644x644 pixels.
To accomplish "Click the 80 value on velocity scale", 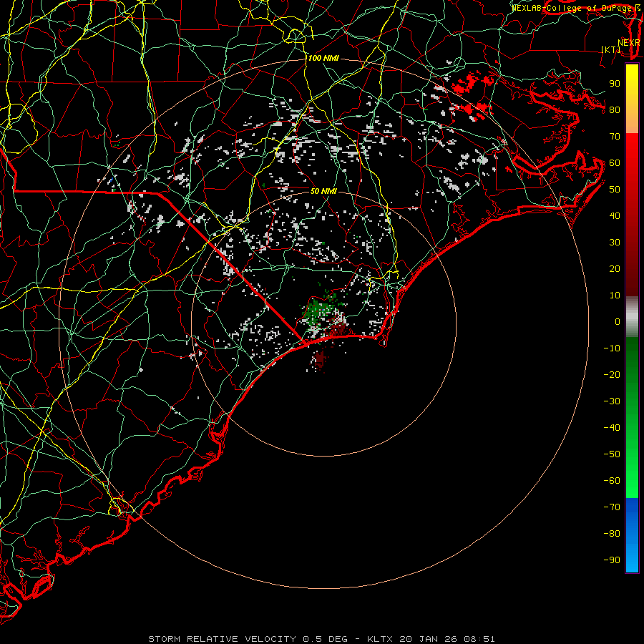I will pos(615,110).
